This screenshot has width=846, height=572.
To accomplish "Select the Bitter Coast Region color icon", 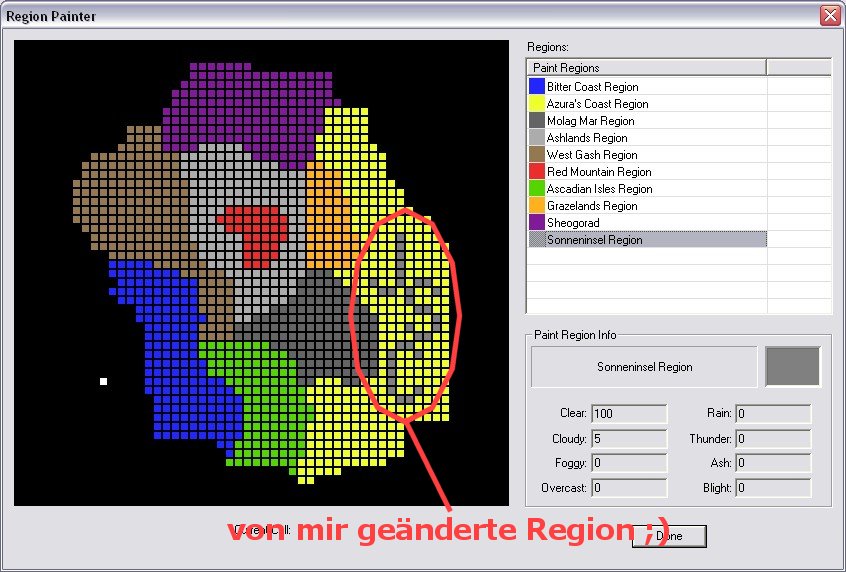I will click(537, 87).
